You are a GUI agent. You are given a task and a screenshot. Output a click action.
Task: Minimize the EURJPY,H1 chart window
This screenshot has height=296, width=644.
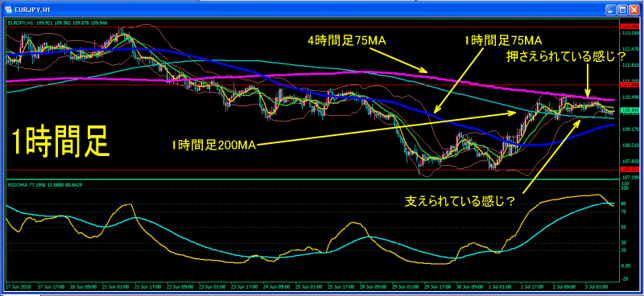(x=612, y=10)
